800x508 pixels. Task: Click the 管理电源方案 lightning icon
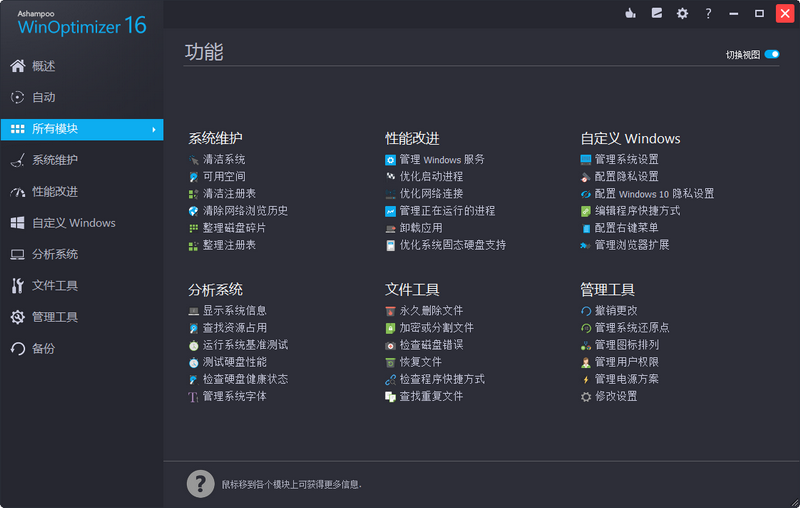(586, 379)
